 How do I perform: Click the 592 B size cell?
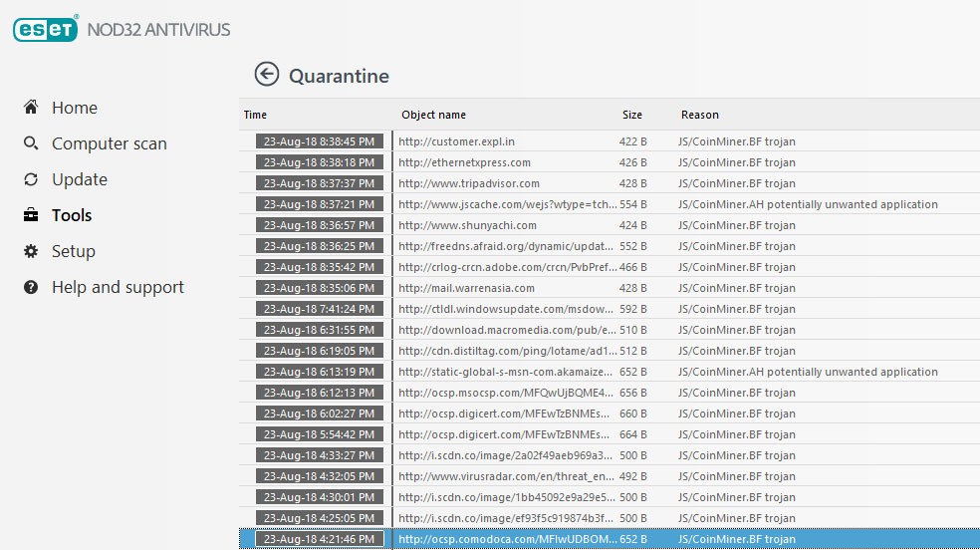(633, 309)
